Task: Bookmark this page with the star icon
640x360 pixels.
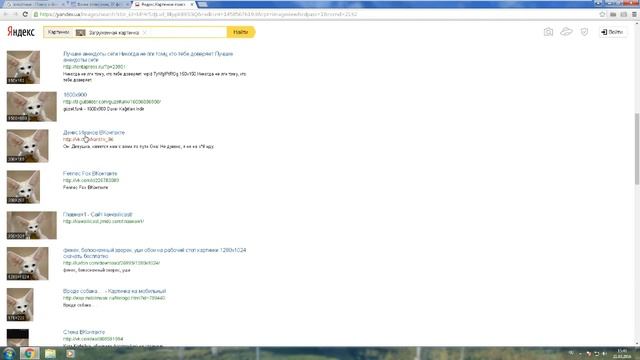Action: [602, 14]
